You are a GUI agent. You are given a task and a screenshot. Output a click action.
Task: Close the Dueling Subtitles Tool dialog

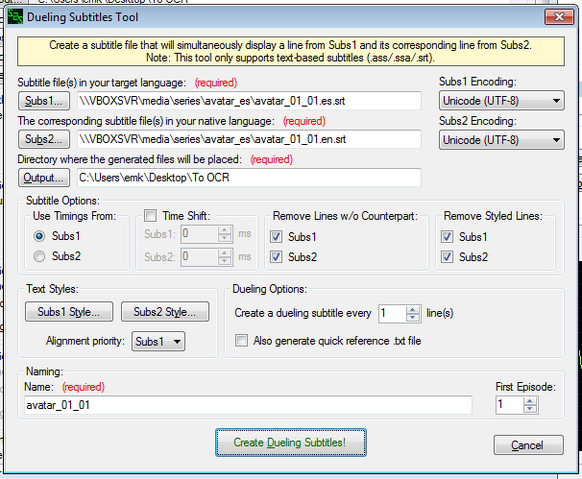click(x=559, y=17)
